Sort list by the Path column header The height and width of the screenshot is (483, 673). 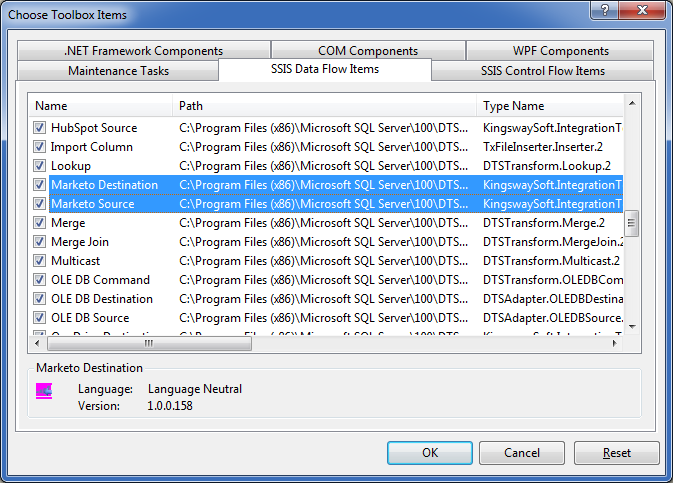(x=324, y=106)
